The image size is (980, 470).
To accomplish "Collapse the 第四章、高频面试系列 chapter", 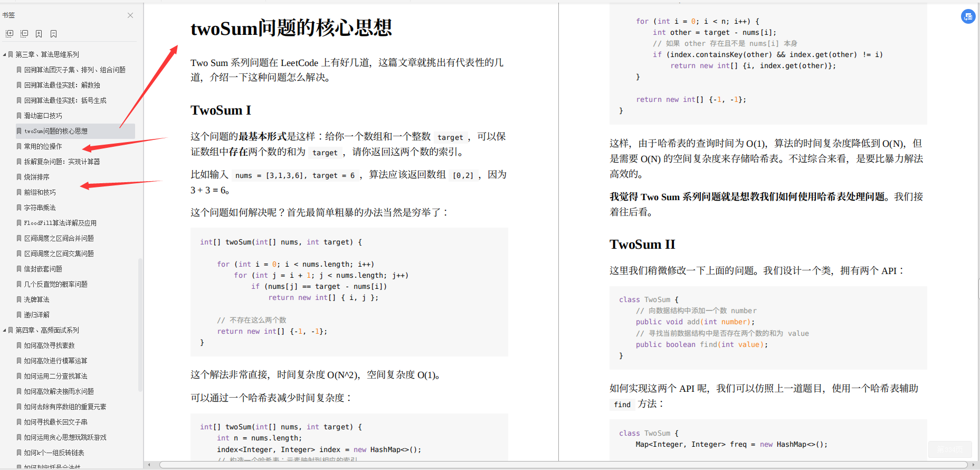I will click(x=4, y=330).
